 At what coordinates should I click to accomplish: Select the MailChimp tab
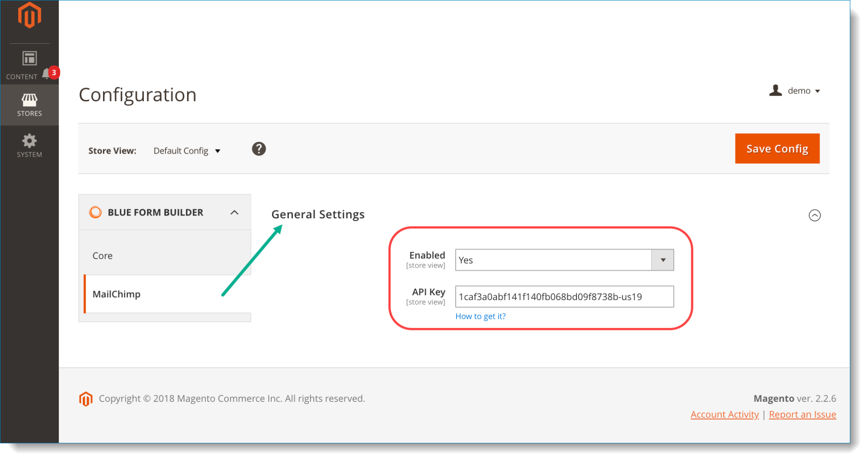click(x=167, y=294)
